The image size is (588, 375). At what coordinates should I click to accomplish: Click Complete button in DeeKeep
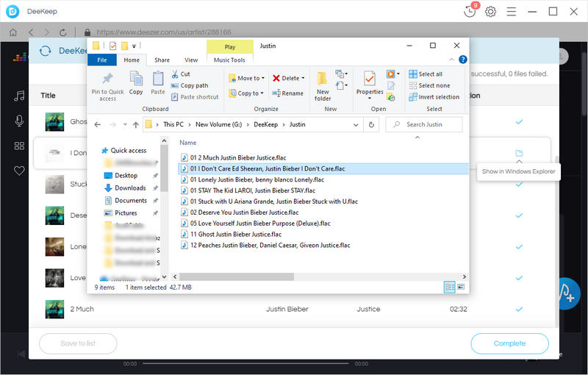(509, 343)
